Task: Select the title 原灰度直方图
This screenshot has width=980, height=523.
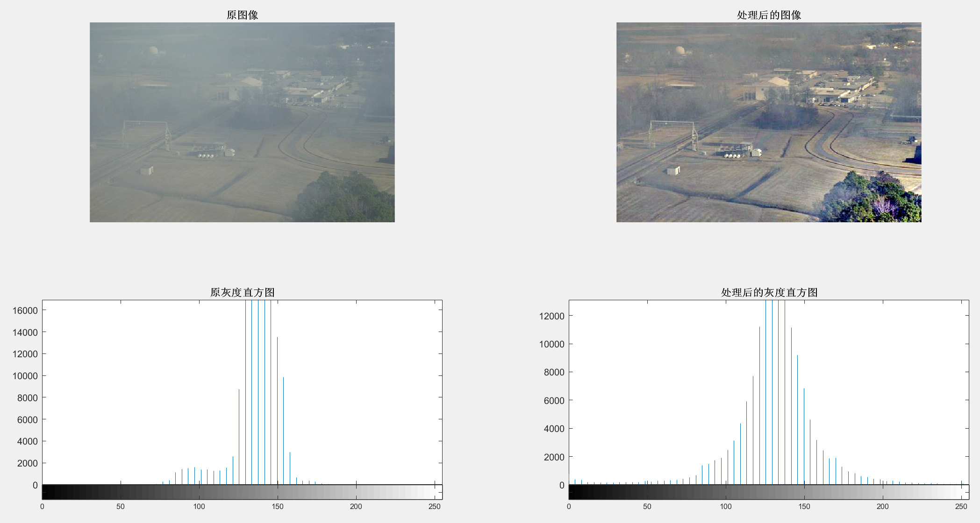Action: (x=242, y=292)
